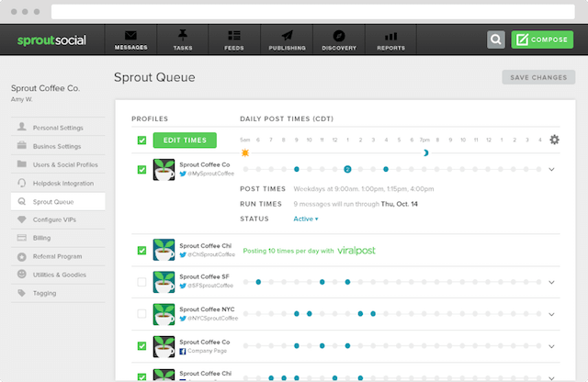The image size is (588, 382).
Task: Click the Personal Settings person icon
Action: coord(22,127)
